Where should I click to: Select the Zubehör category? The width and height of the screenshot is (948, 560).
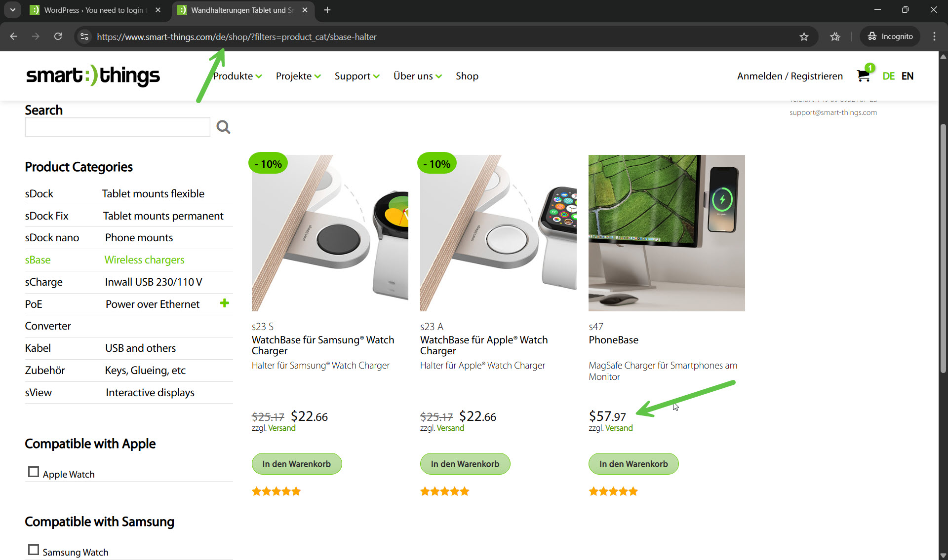[x=129, y=370]
